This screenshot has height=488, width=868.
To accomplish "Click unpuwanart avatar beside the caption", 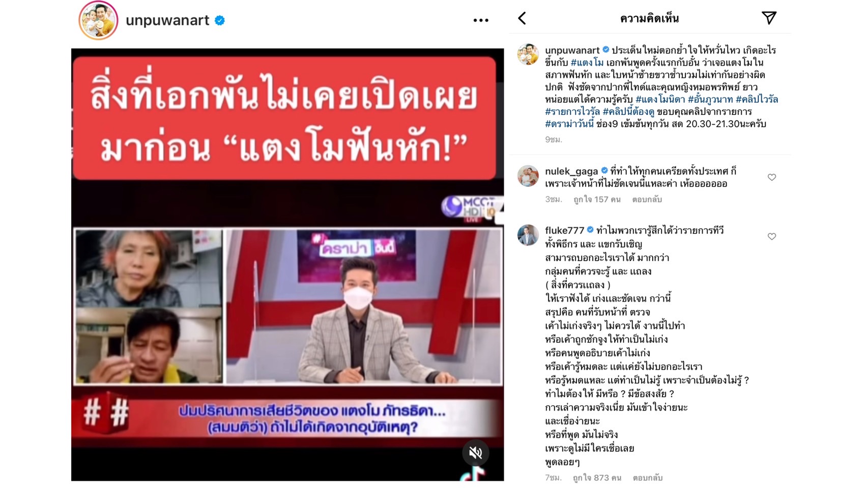I will (x=528, y=54).
